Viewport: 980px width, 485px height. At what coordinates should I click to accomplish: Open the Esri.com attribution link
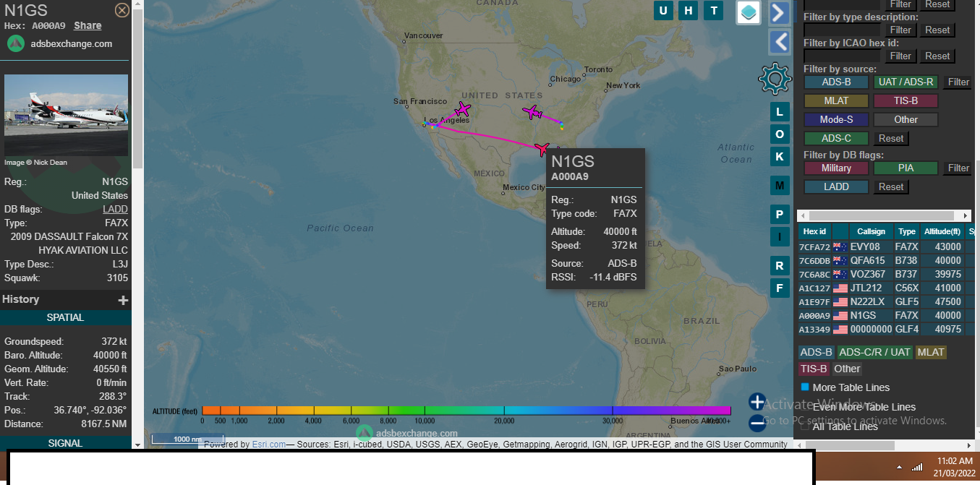click(268, 445)
